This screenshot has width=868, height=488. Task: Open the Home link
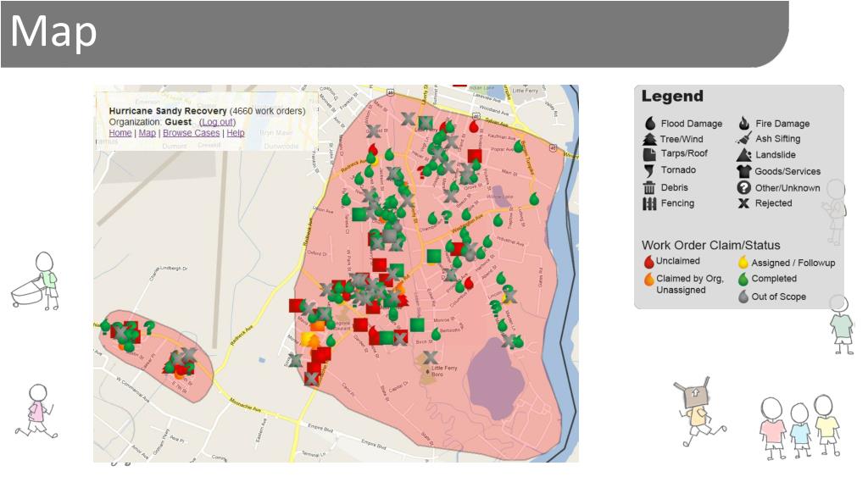[x=120, y=133]
